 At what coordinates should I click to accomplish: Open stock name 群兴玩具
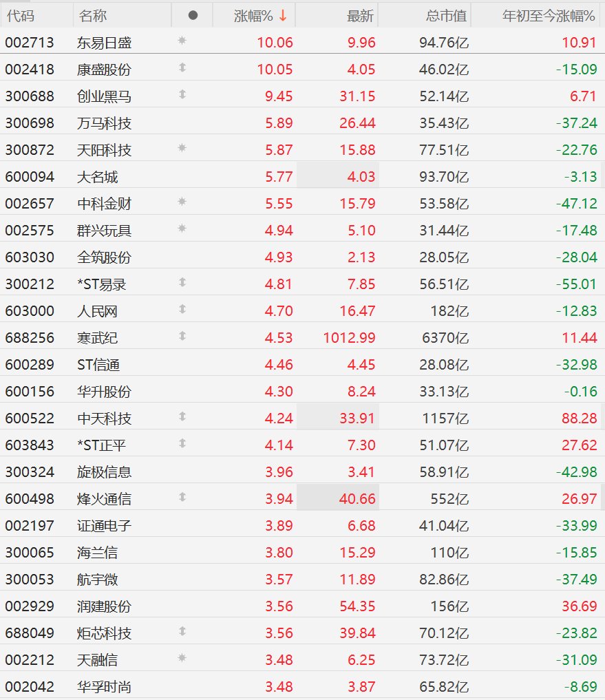[x=104, y=231]
